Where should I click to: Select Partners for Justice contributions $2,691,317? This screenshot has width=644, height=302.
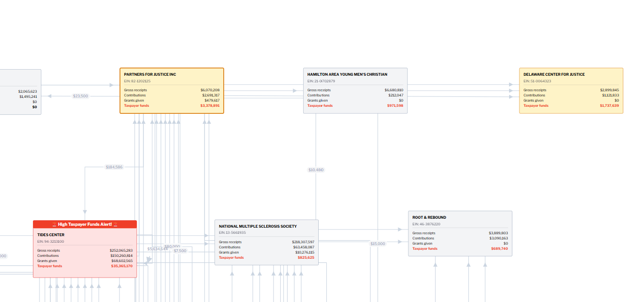[211, 95]
